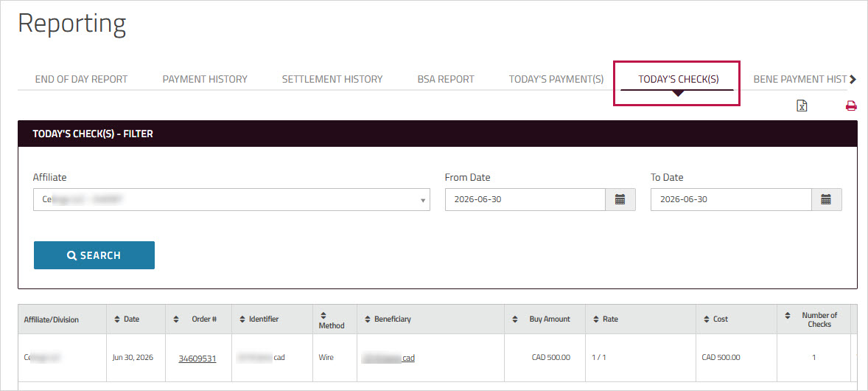Open the Affiliate dropdown
Screen dimensions: 868x391
231,200
